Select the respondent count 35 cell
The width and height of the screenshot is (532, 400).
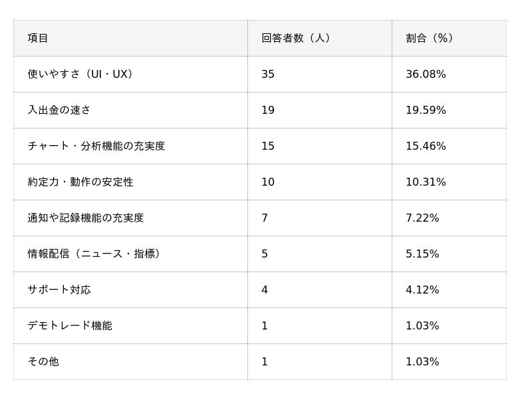(x=268, y=74)
